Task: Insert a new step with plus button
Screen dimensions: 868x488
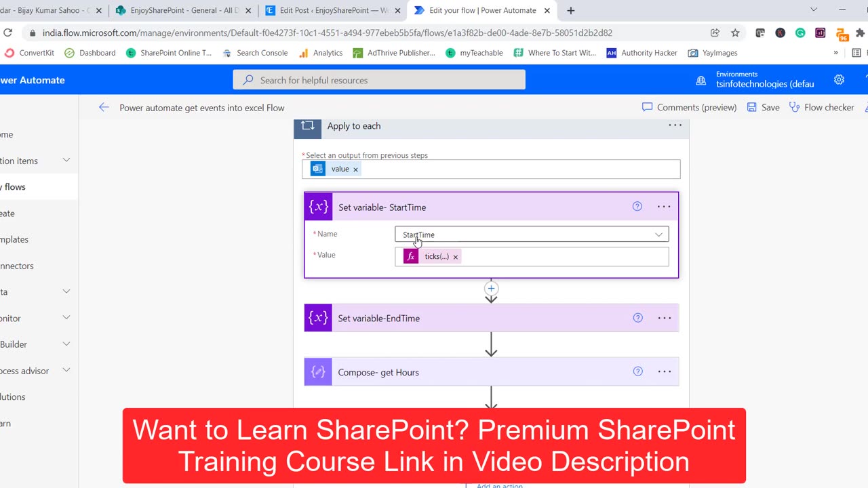Action: (491, 288)
